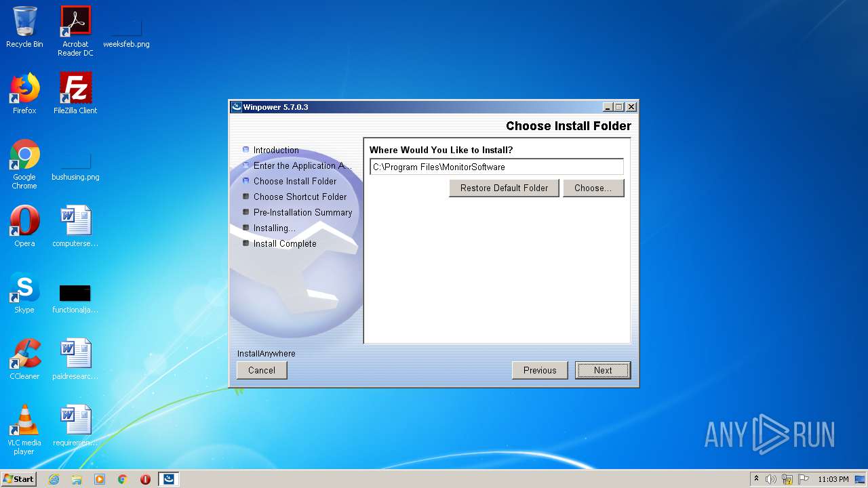Select Enter the Application A... step
This screenshot has height=488, width=868.
tap(302, 166)
